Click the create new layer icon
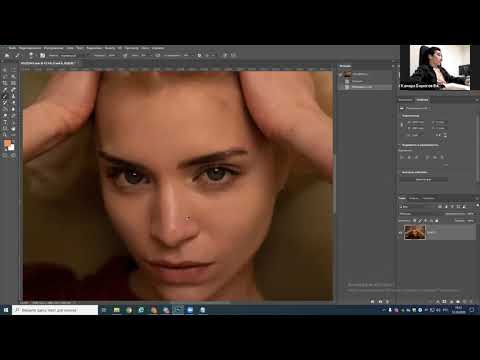Screen dimensions: 480x360 [x=465, y=301]
